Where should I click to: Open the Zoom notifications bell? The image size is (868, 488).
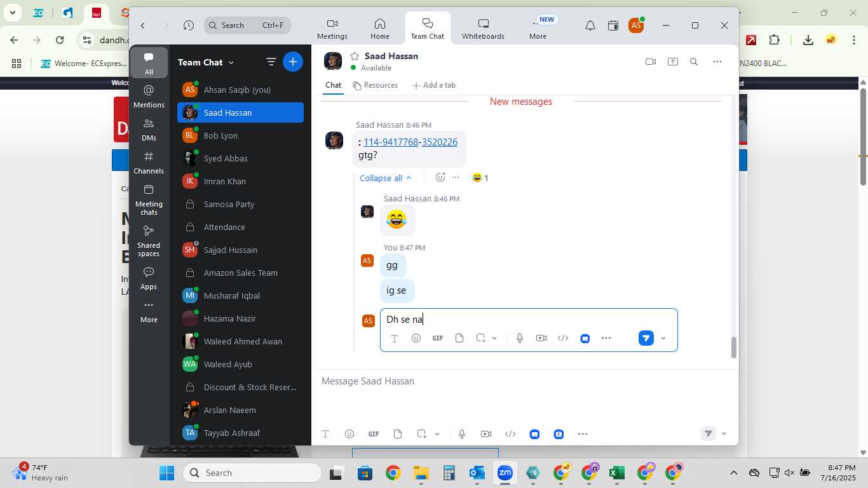click(590, 25)
